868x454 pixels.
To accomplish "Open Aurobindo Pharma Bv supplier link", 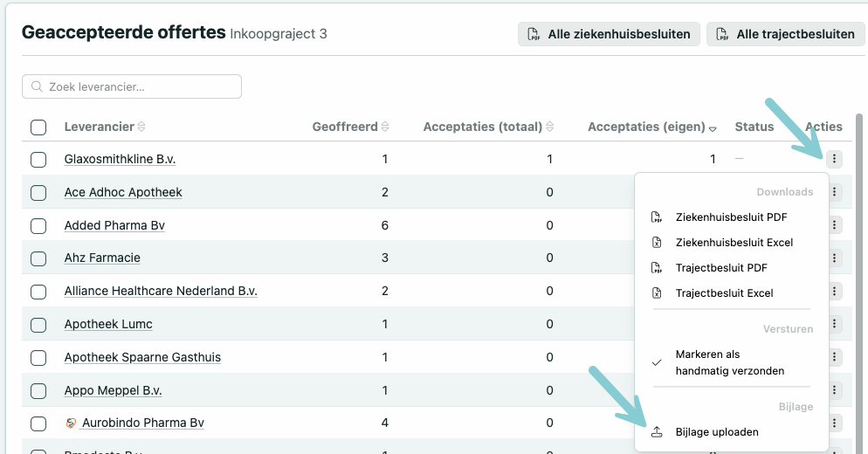I will (143, 423).
